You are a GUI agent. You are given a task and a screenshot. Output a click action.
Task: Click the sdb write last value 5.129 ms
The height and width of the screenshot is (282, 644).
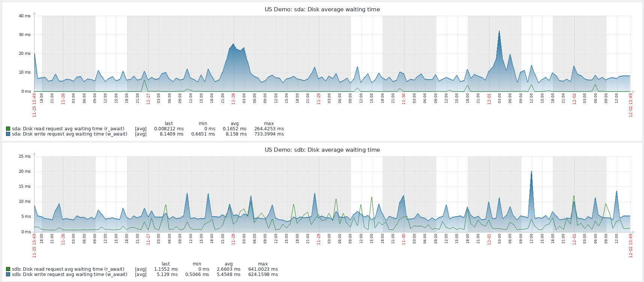(168, 274)
